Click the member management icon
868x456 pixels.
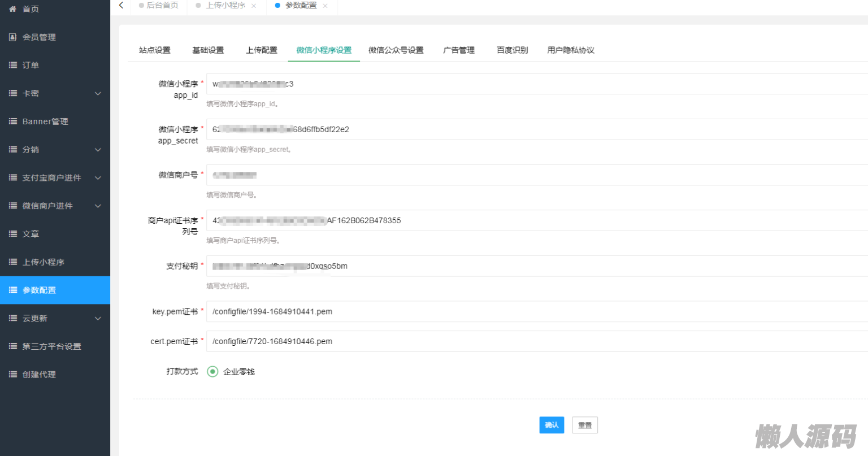tap(12, 37)
